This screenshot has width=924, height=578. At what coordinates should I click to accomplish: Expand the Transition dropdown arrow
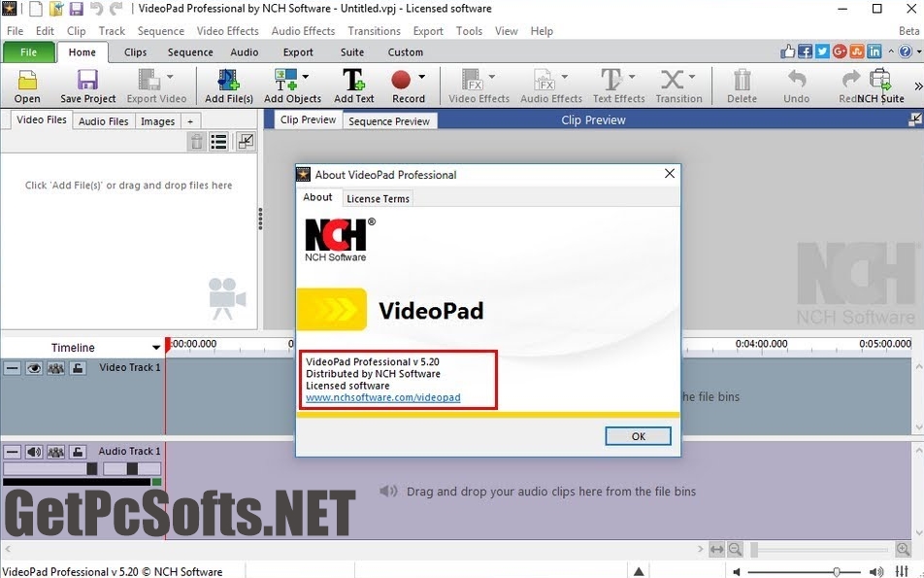pos(692,77)
